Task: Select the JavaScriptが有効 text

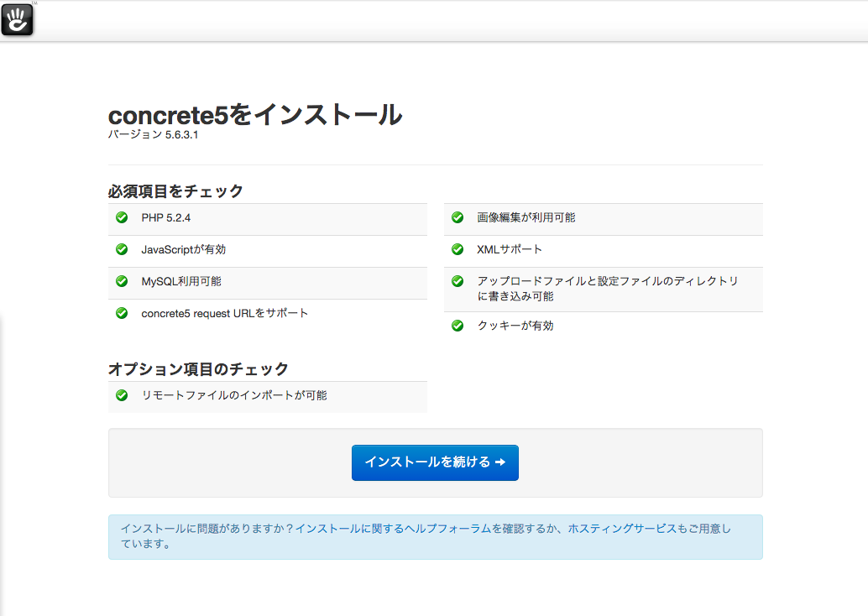Action: pyautogui.click(x=183, y=249)
